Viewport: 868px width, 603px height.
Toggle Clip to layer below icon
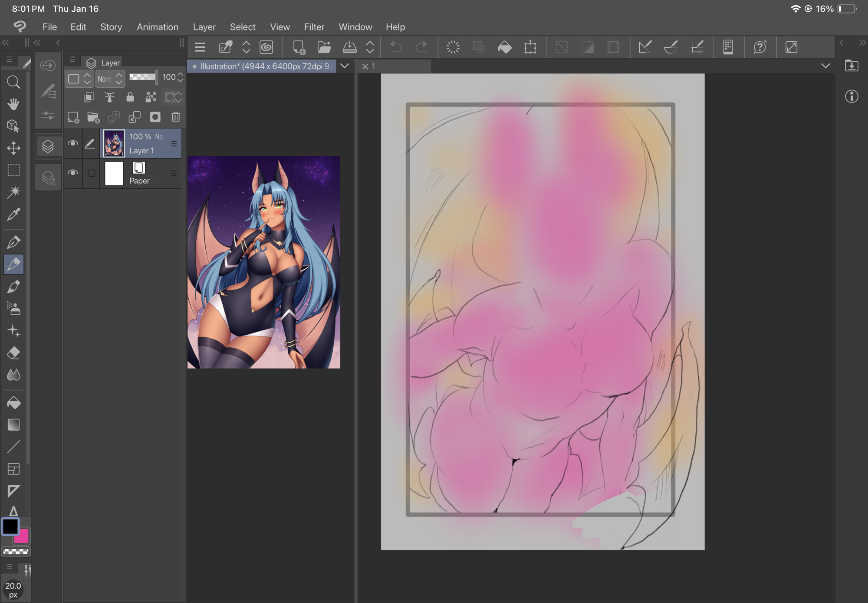point(89,97)
